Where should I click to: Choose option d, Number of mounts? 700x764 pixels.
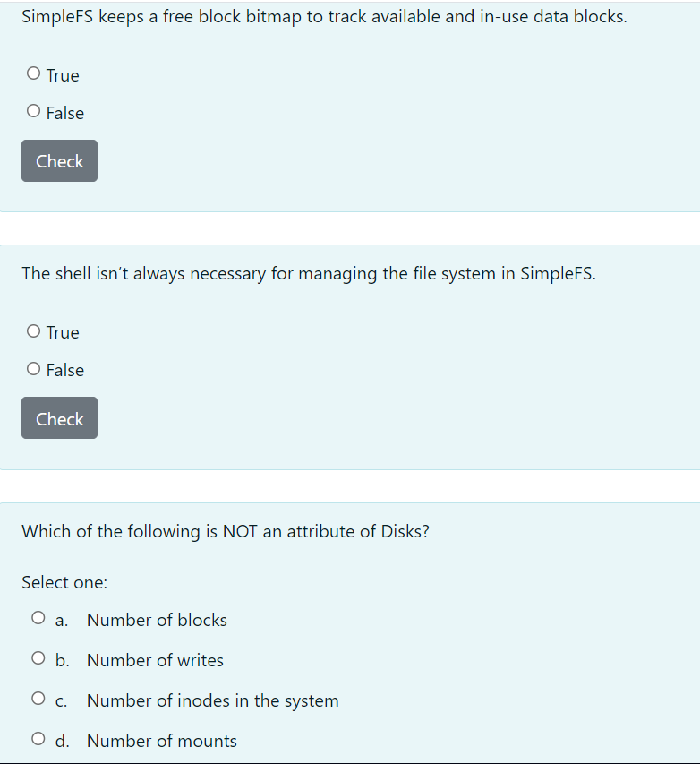[38, 738]
